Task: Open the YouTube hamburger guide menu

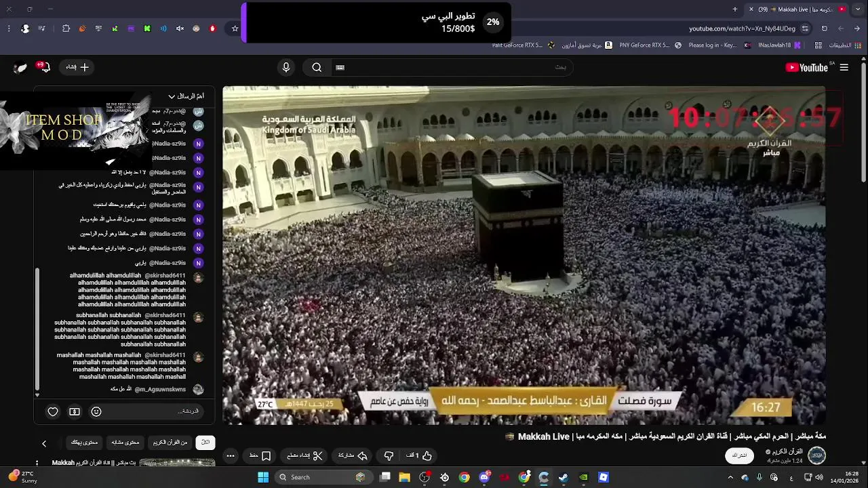Action: [x=844, y=67]
